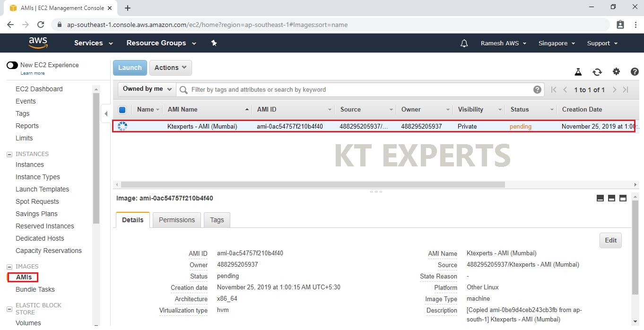
Task: Open Bundle Tasks in sidebar
Action: coord(35,289)
